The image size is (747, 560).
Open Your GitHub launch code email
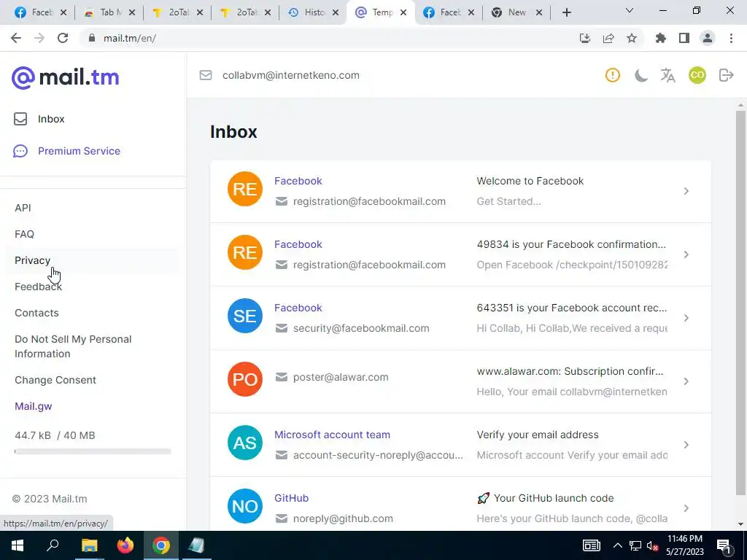tap(460, 504)
